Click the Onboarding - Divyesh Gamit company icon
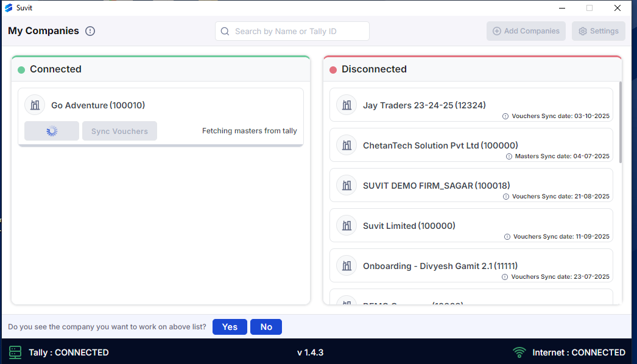 pos(347,265)
